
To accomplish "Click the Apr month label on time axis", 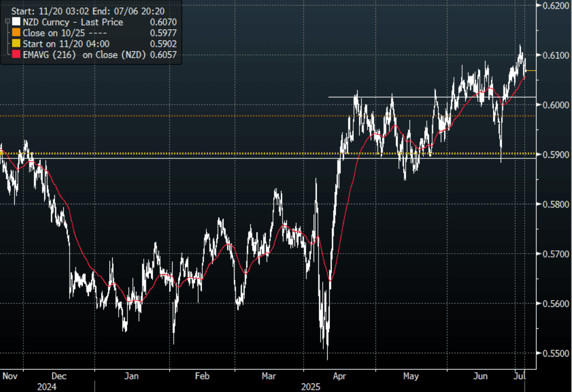I will tap(339, 376).
